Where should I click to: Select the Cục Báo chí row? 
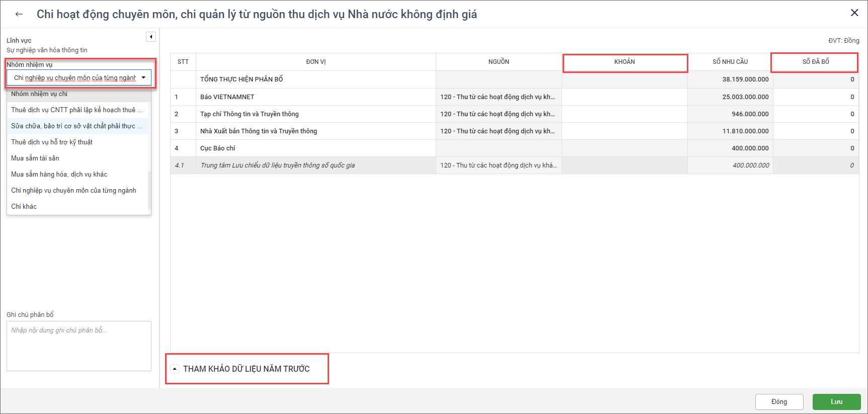316,148
